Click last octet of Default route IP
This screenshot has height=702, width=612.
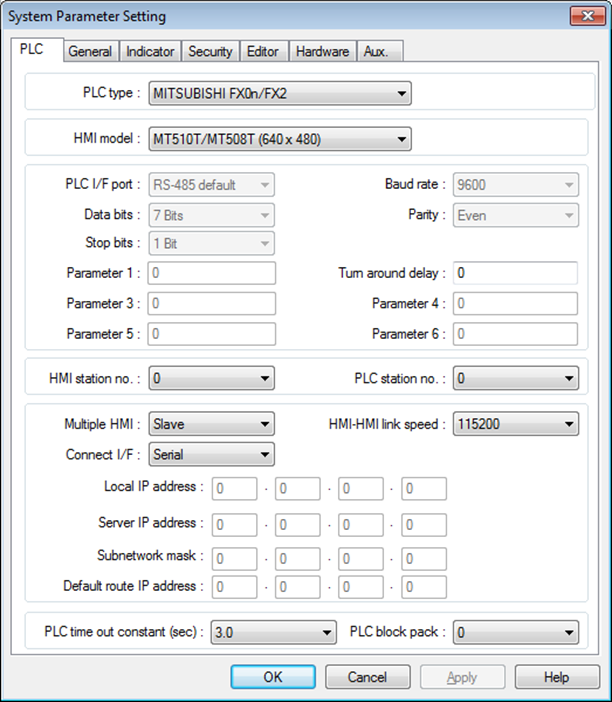424,587
